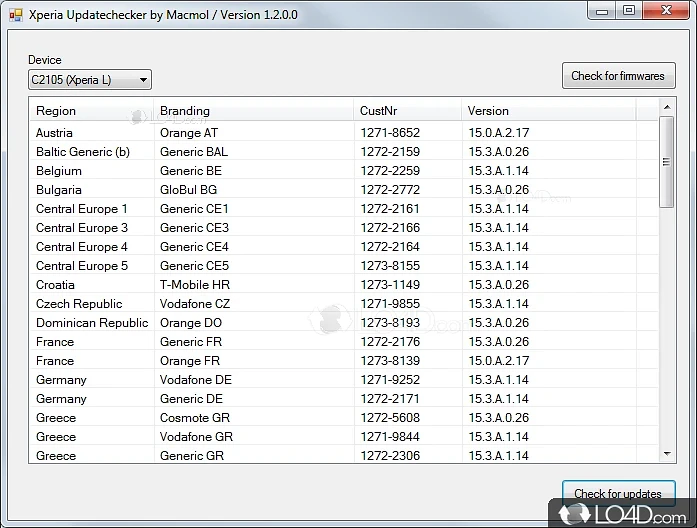697x528 pixels.
Task: Click version 15.0.A.2.17 in the Austria row
Action: [499, 132]
